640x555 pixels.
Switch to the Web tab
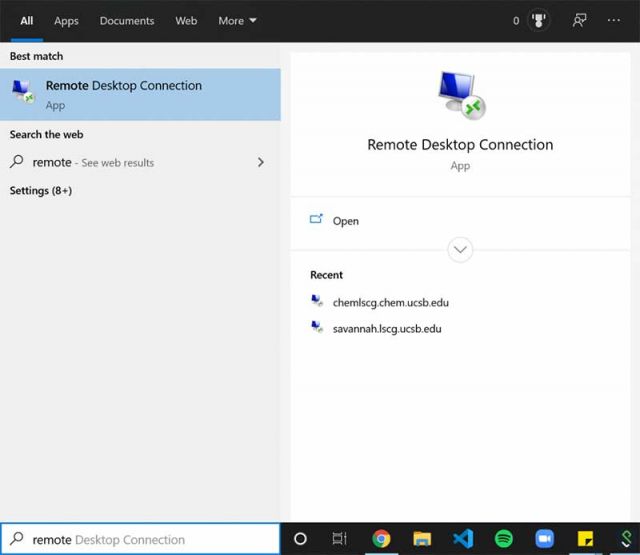pos(186,21)
